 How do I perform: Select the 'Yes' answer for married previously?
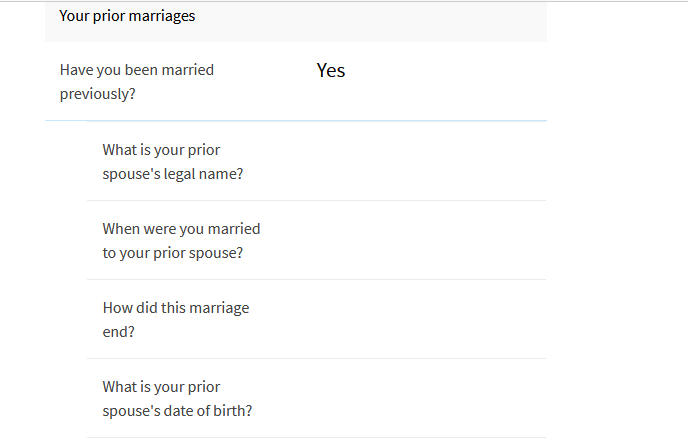coord(331,70)
